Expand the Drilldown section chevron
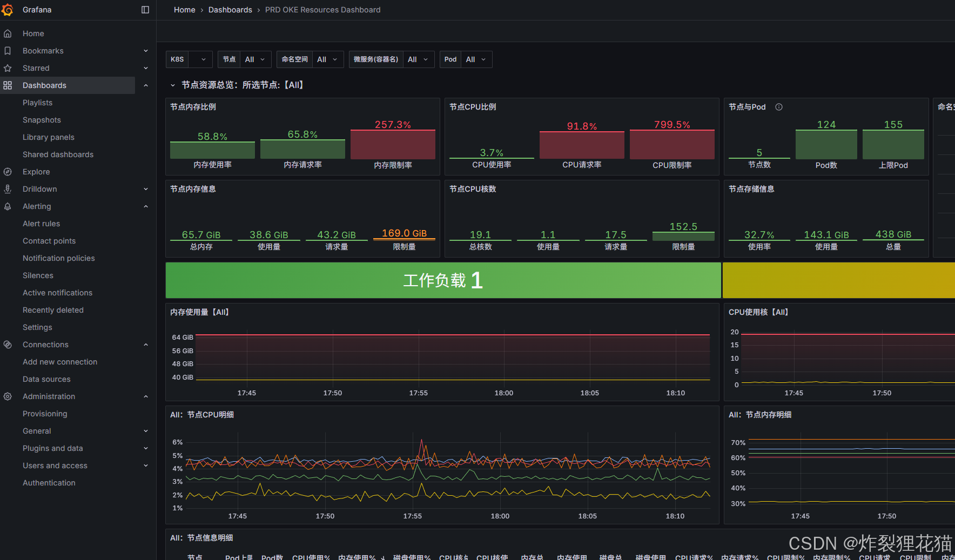This screenshot has height=560, width=955. pyautogui.click(x=146, y=189)
